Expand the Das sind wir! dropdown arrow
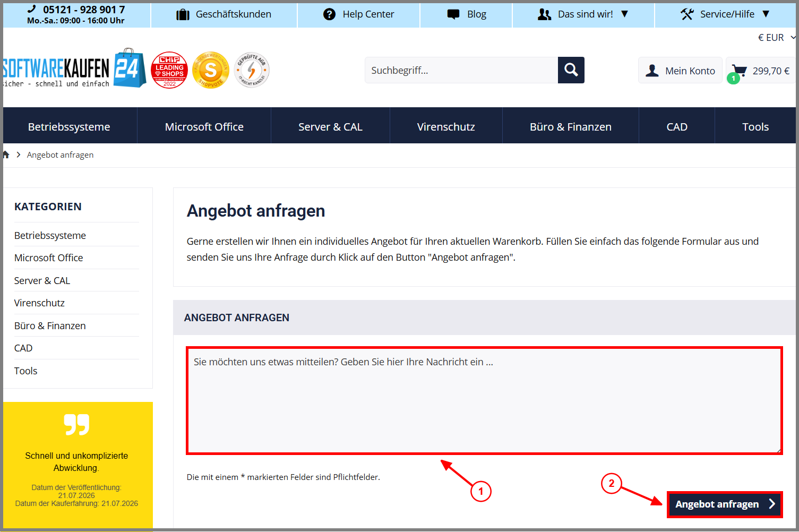The image size is (799, 532). pos(624,14)
